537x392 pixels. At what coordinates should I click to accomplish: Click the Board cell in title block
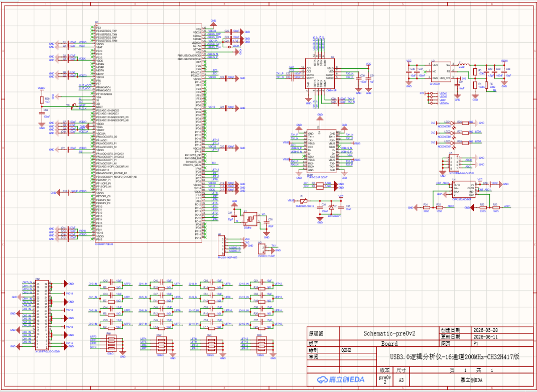click(389, 343)
